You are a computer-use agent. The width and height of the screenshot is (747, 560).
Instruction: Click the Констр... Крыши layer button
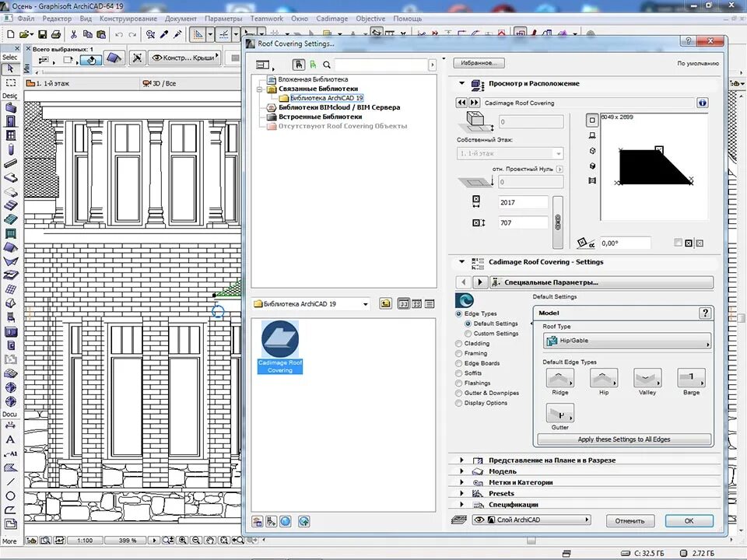coord(184,58)
